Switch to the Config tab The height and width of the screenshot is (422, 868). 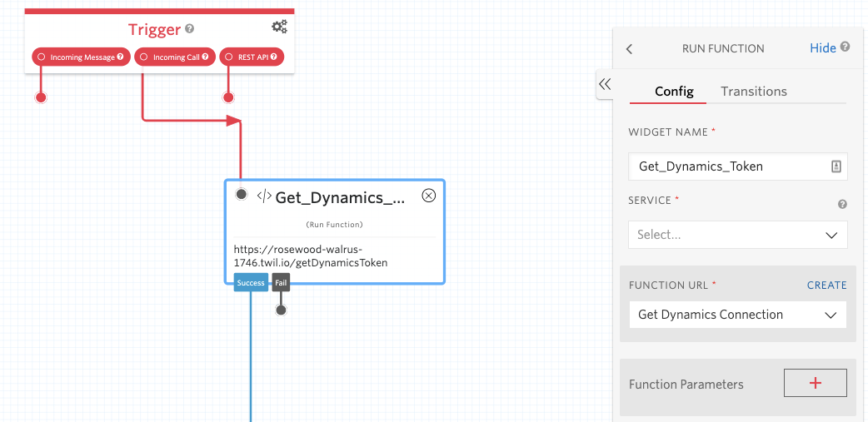pos(674,92)
